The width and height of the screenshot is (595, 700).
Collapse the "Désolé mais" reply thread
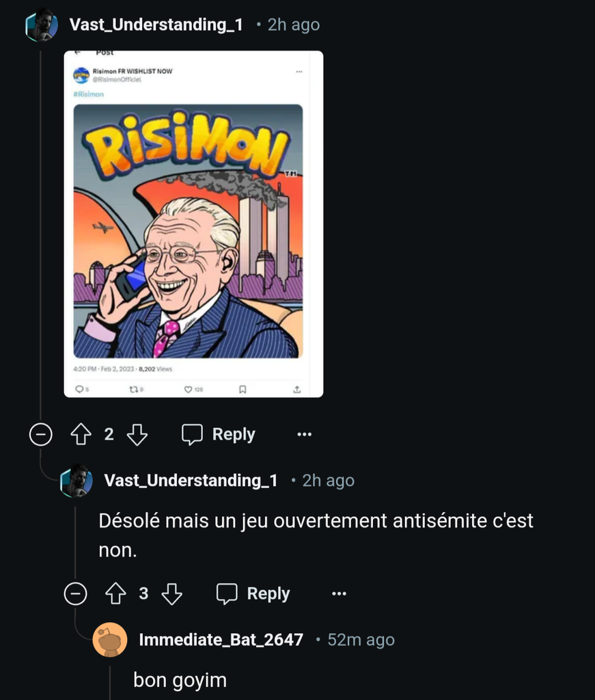point(76,594)
